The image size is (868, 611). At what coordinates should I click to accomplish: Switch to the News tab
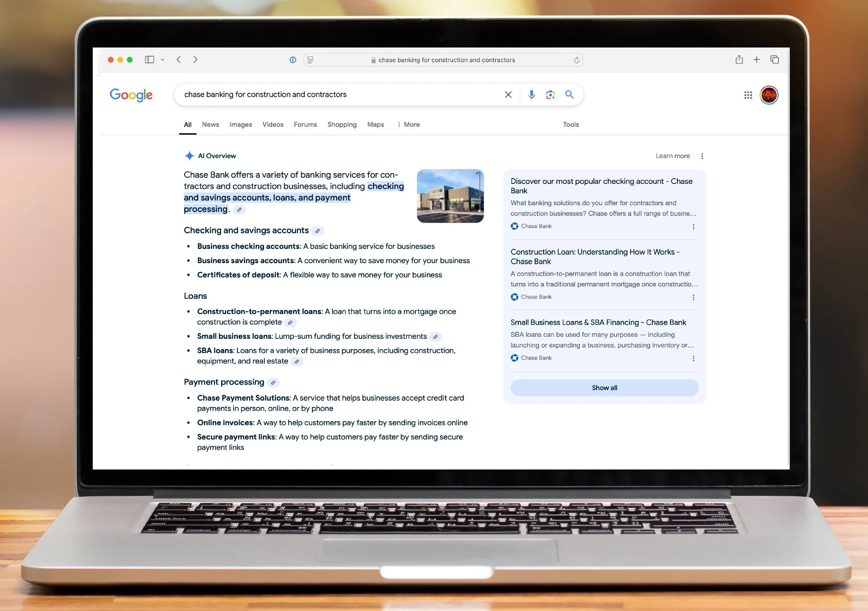pyautogui.click(x=210, y=124)
